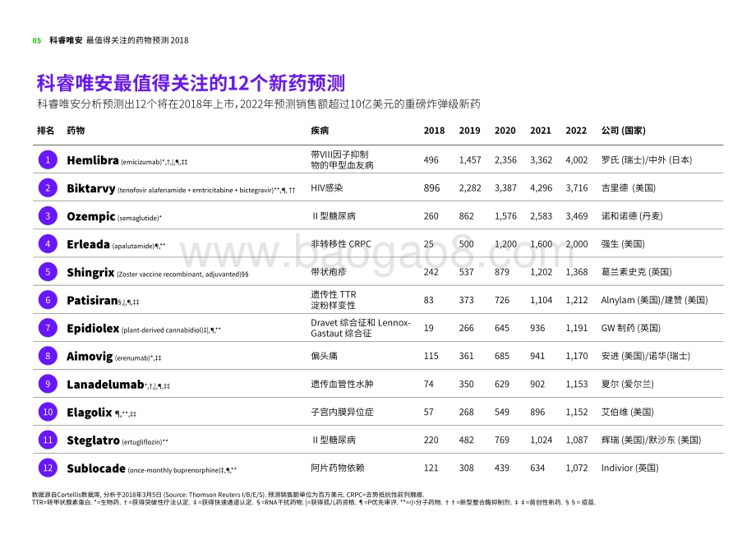Click Aimovig's 2021 value 941

[x=537, y=356]
